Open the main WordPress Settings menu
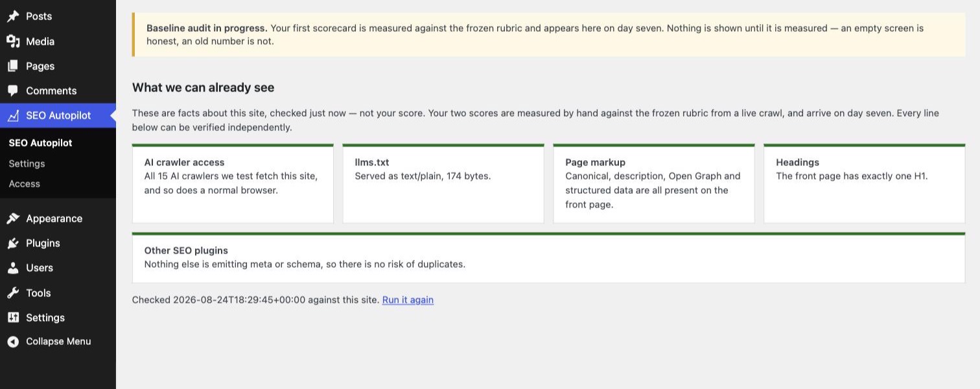Viewport: 980px width, 389px height. click(x=58, y=318)
